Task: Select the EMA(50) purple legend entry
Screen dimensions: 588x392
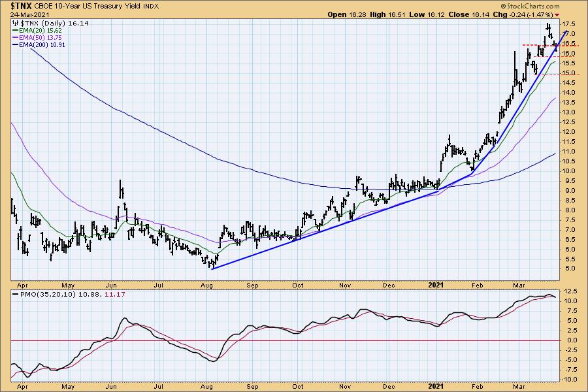Action: [x=36, y=37]
